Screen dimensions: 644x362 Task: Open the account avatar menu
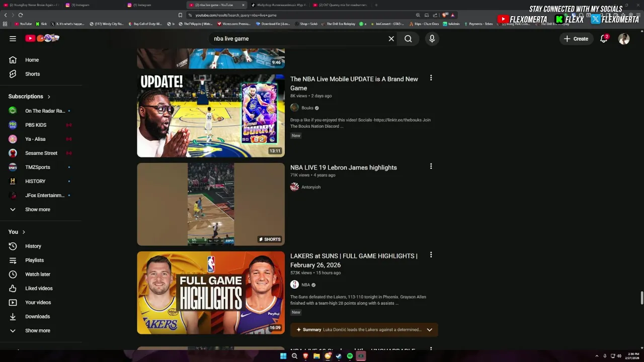click(x=624, y=39)
